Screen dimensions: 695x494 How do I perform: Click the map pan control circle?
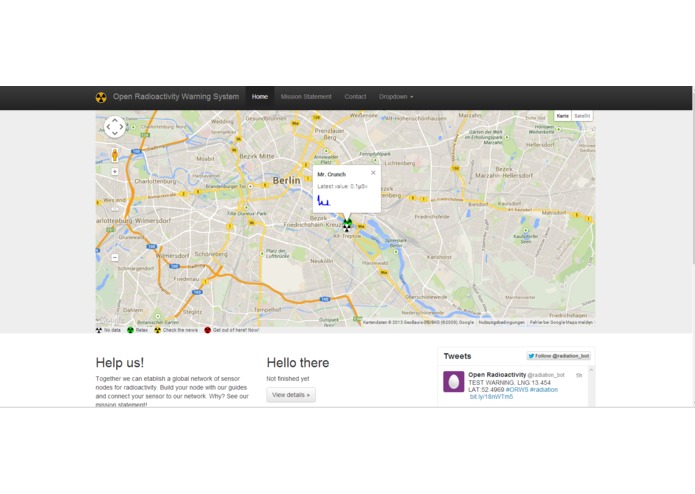[x=115, y=127]
